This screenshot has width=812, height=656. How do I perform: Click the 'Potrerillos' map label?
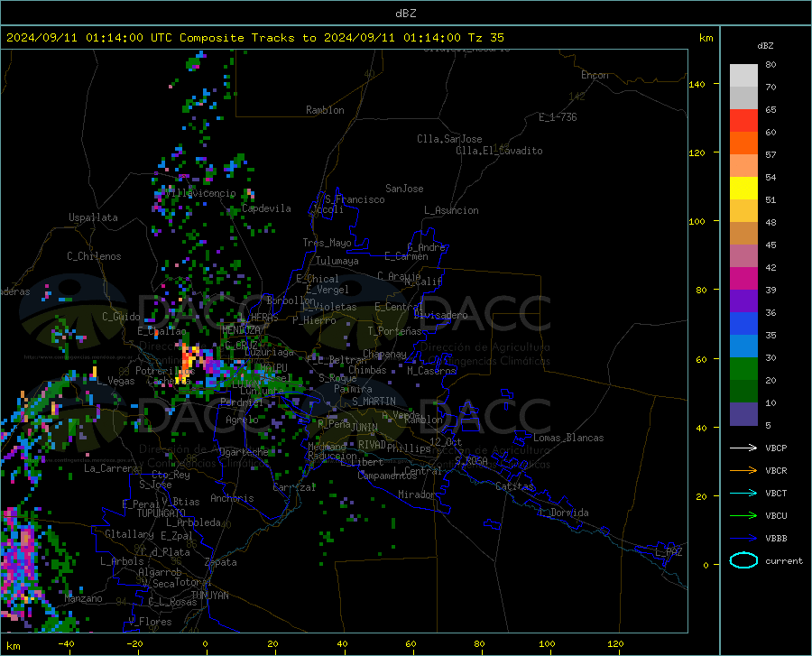(165, 371)
